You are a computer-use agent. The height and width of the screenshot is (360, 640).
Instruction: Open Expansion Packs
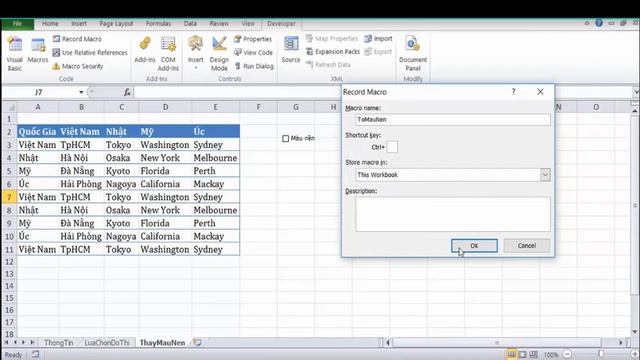pos(333,51)
